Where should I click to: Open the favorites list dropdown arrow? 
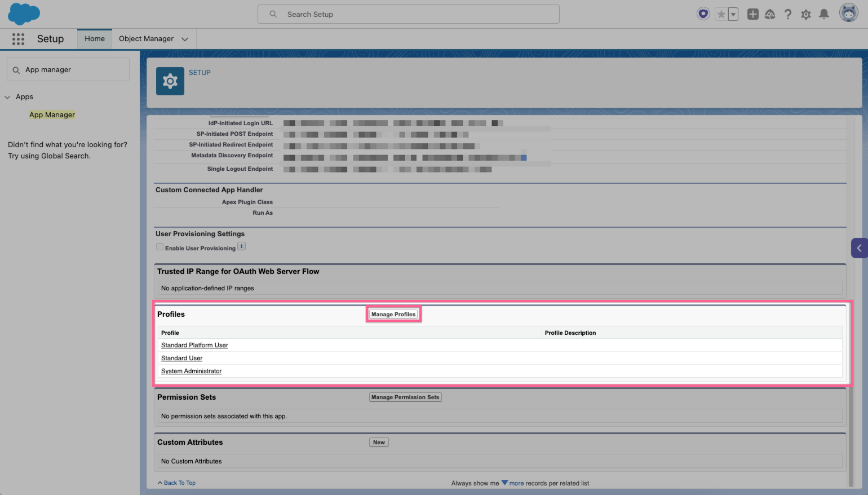[732, 13]
